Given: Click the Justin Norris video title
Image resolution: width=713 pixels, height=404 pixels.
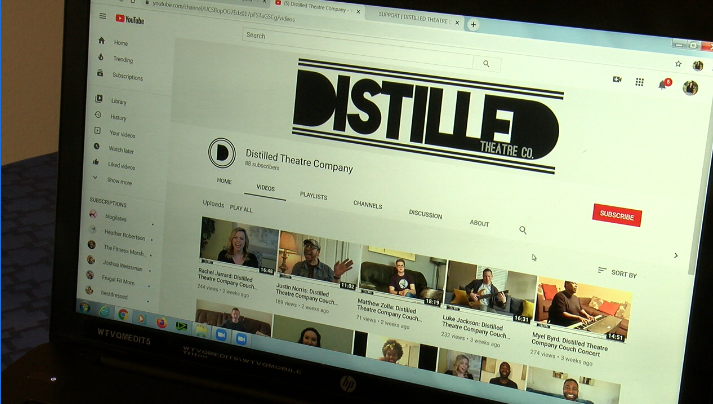Looking at the screenshot, I should coord(306,294).
